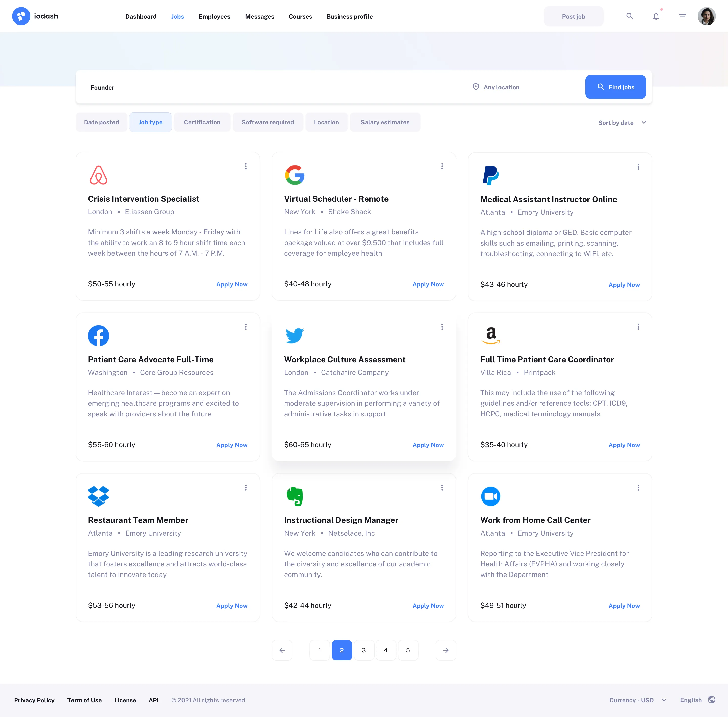Switch to the Courses section

click(300, 17)
